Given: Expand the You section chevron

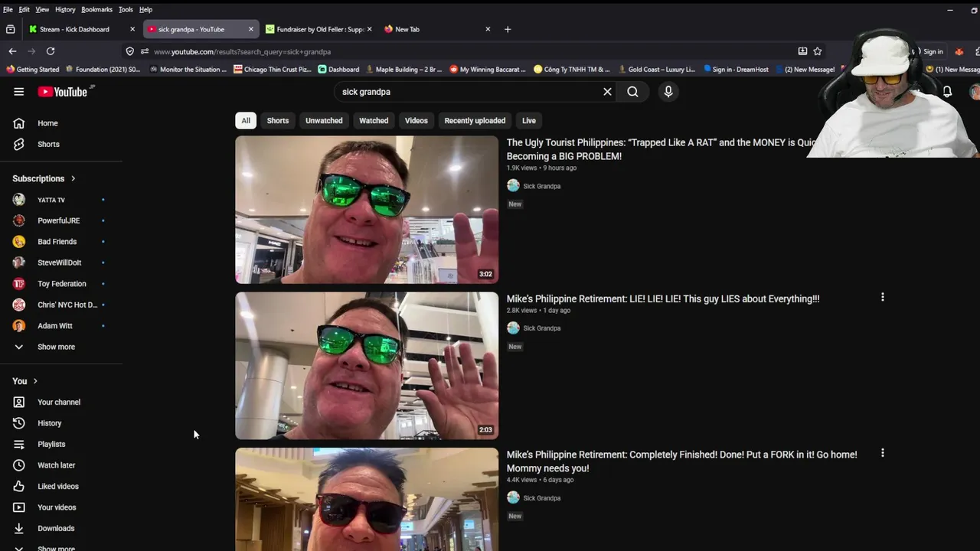Looking at the screenshot, I should (x=35, y=381).
